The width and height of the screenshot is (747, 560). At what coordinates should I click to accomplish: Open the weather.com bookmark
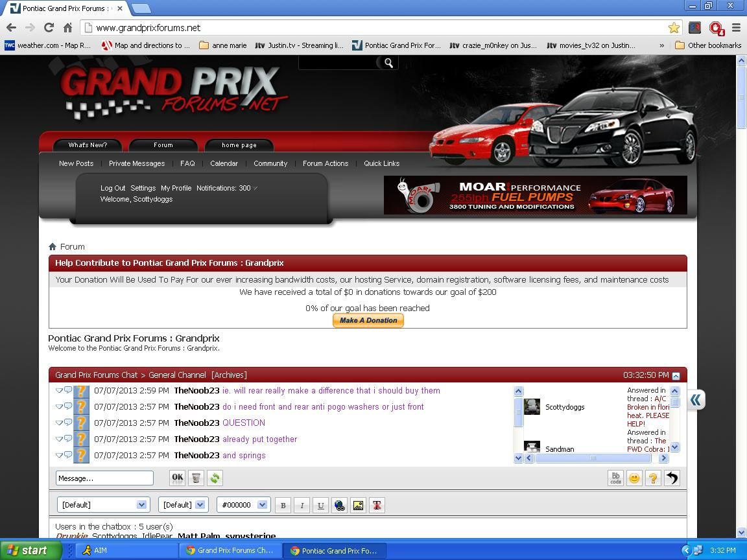coord(47,46)
